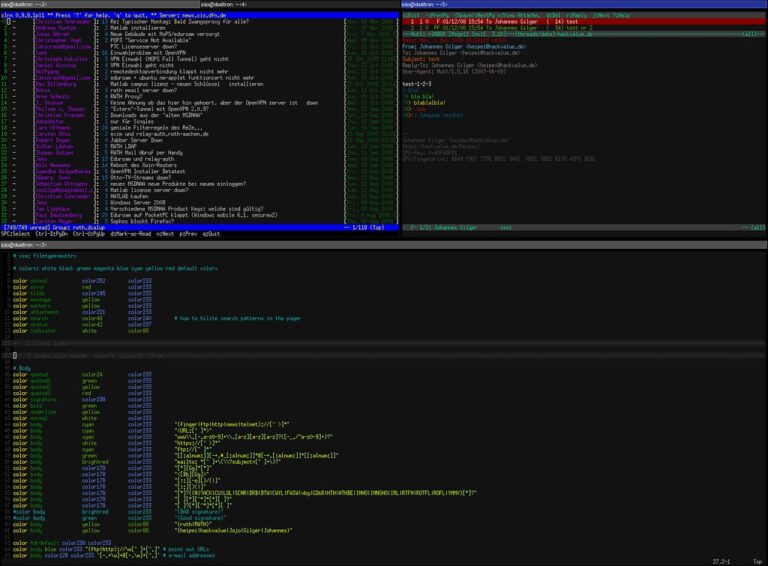Select article 'MATLAB kaufen'

[x=129, y=196]
